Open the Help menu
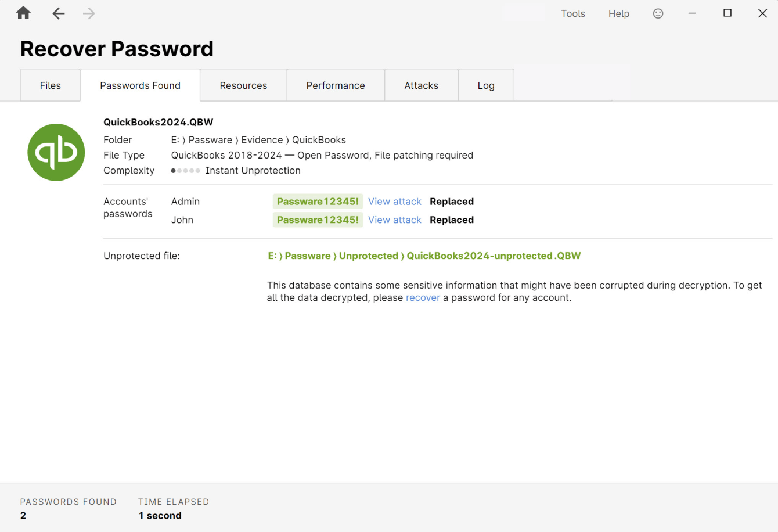The width and height of the screenshot is (778, 532). 619,13
